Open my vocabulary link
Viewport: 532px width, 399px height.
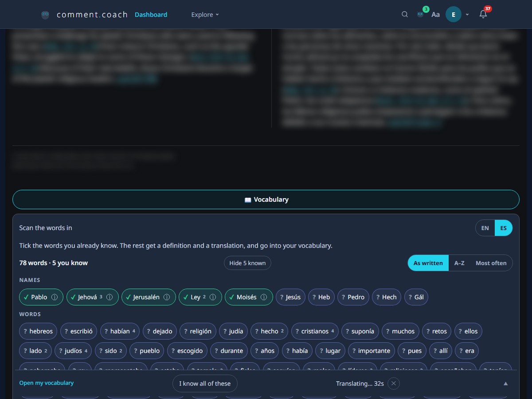point(47,383)
